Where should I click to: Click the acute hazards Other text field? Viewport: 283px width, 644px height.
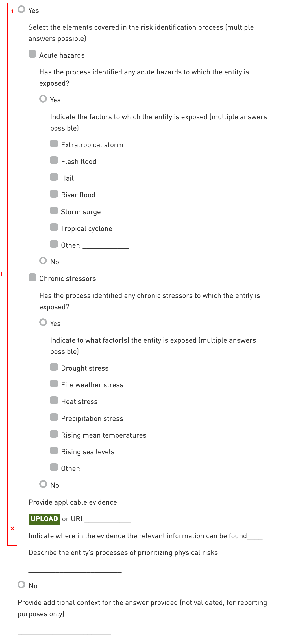point(106,245)
